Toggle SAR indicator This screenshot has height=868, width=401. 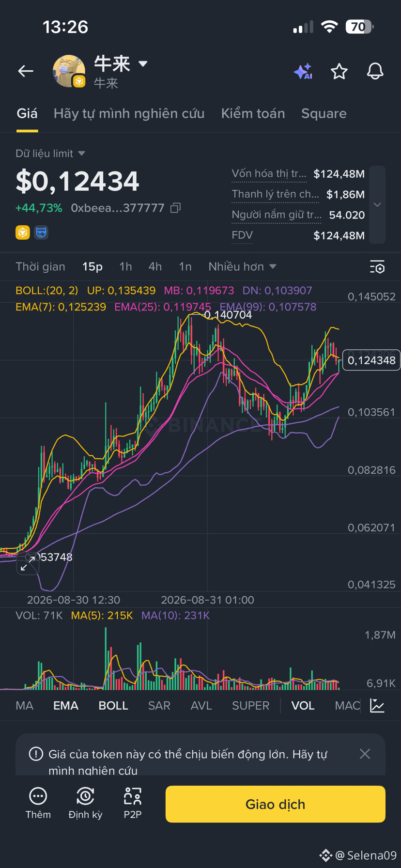[x=159, y=706]
